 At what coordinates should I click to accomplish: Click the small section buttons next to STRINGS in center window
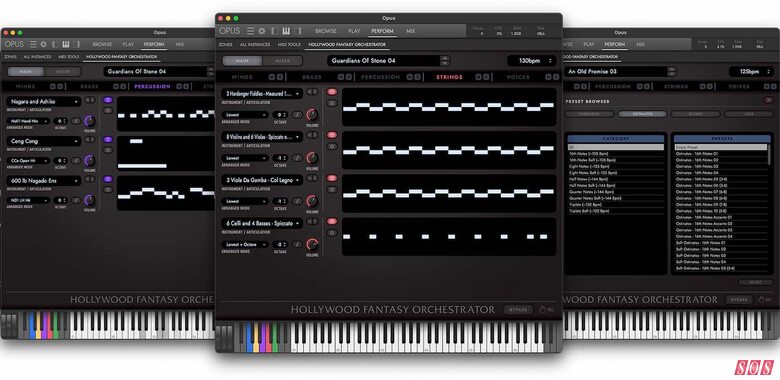click(482, 77)
